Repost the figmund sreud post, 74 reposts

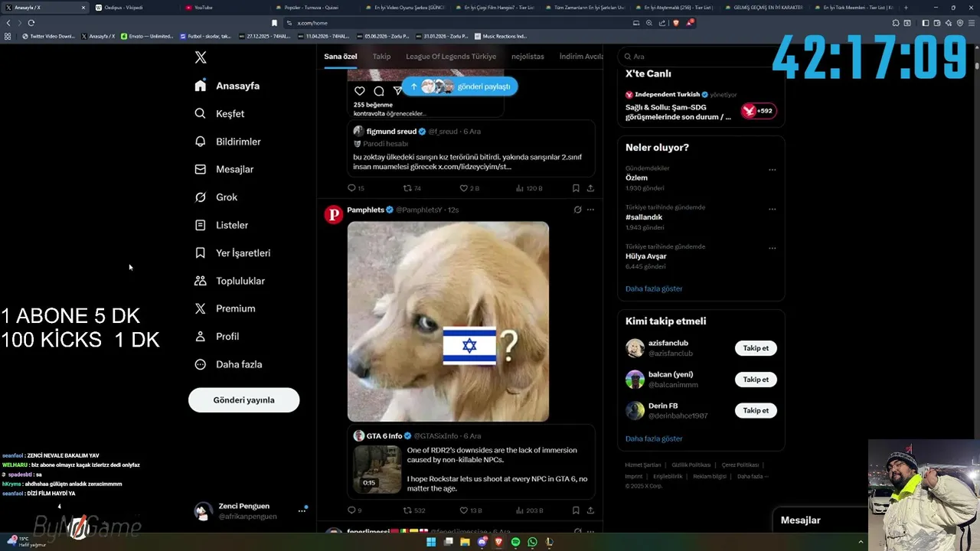pyautogui.click(x=412, y=187)
